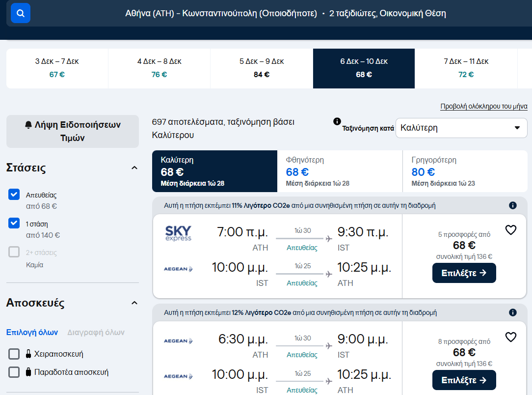Click '697 αποτελέσματα' results text
The width and height of the screenshot is (532, 395).
point(187,121)
